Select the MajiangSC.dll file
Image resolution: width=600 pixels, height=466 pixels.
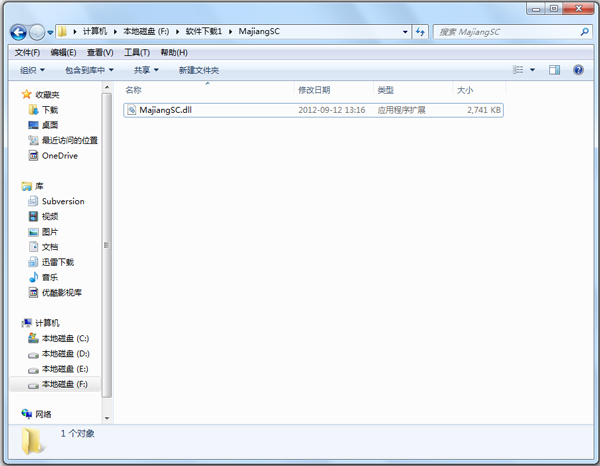click(x=165, y=110)
